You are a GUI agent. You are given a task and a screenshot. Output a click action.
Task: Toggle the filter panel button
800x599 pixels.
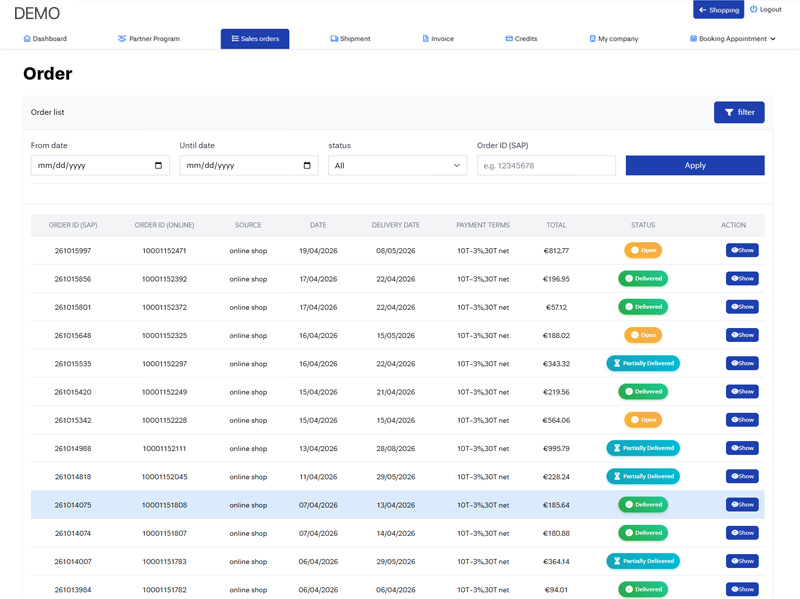(x=739, y=112)
